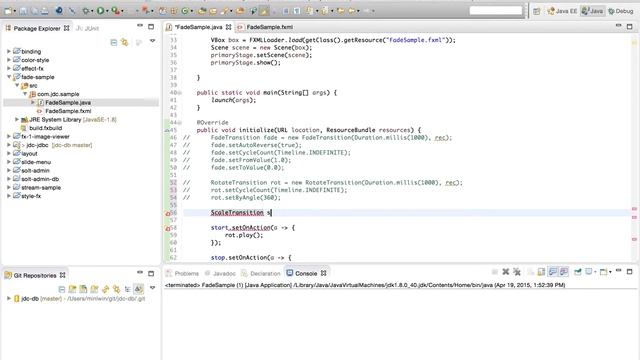Click the Quick Access search field
The image size is (640, 360).
click(496, 11)
